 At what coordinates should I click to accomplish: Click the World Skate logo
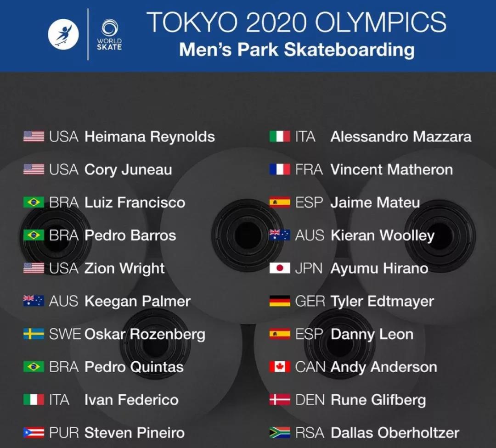[x=109, y=35]
